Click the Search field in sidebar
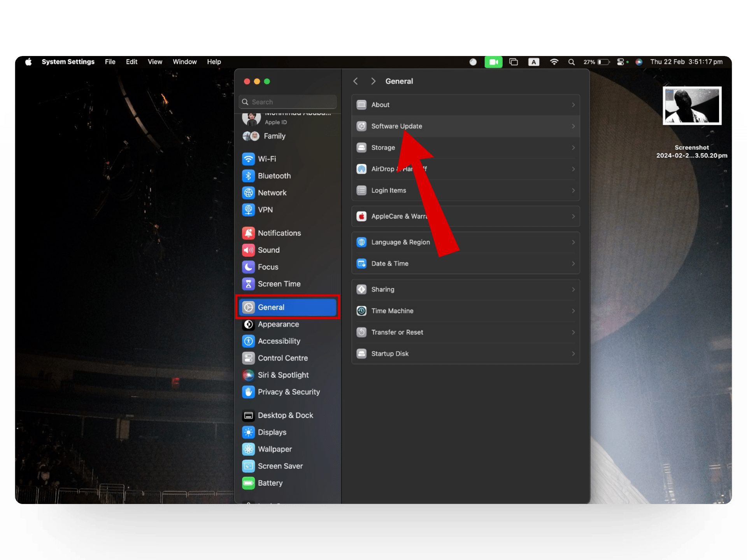The image size is (747, 560). pos(288,102)
